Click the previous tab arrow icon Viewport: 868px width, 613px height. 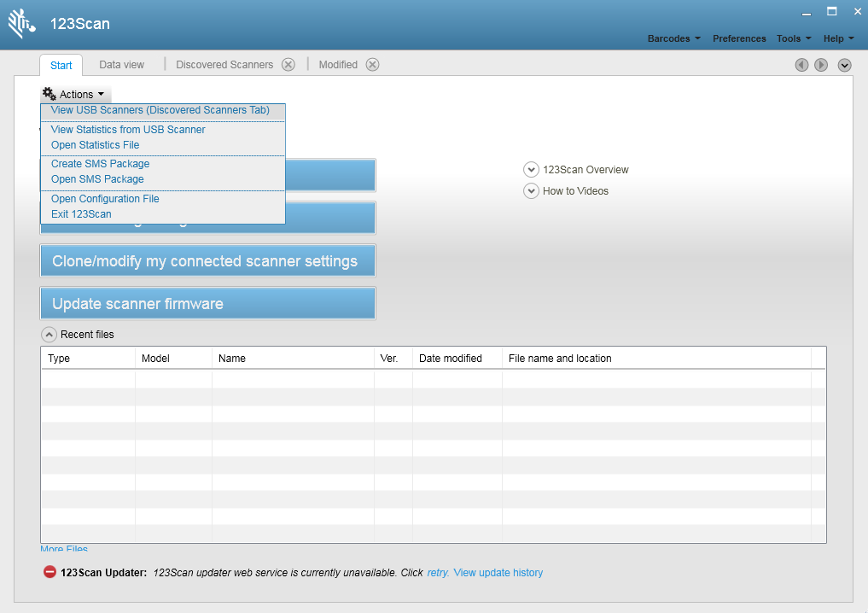[x=801, y=65]
